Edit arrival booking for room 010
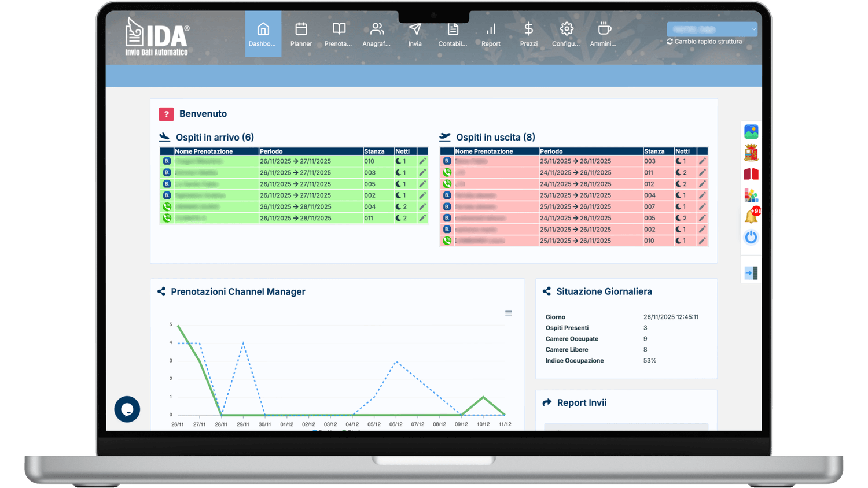 pos(422,161)
